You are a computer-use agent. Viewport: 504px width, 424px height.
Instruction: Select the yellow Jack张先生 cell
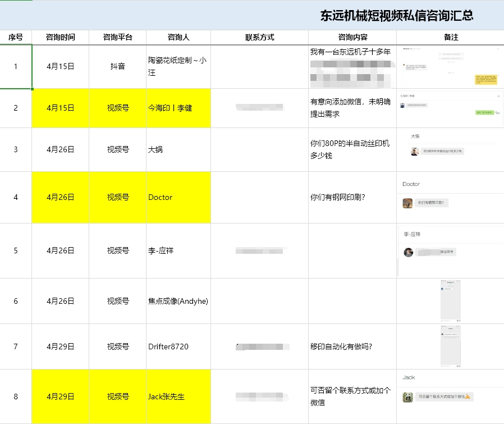tap(178, 396)
